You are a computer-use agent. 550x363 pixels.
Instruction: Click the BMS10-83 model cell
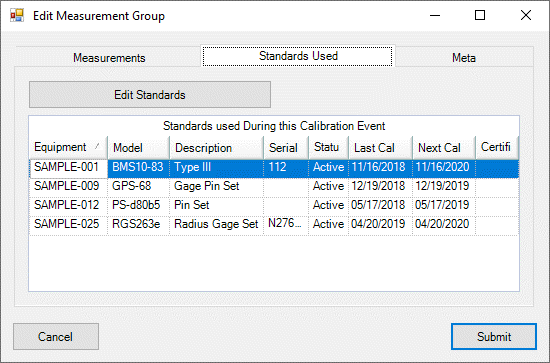click(139, 169)
